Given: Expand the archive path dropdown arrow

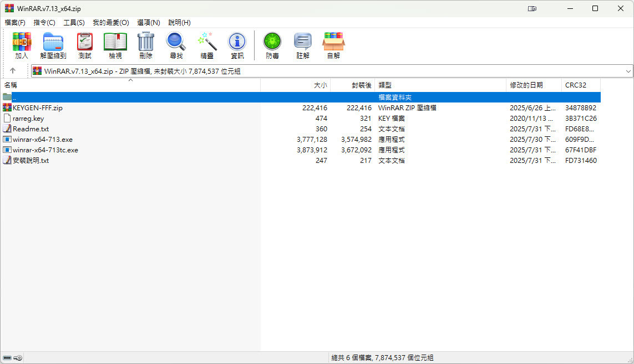Looking at the screenshot, I should (x=628, y=71).
